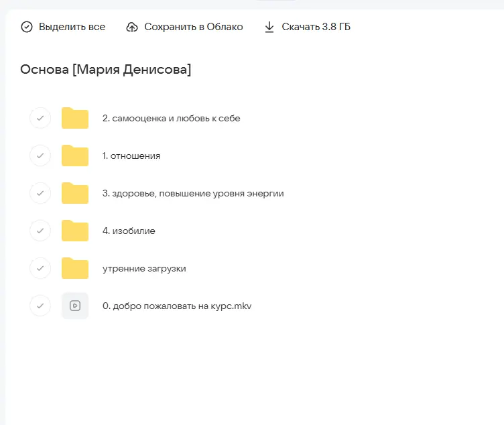Click the folder icon for 1. отношения
Image resolution: width=504 pixels, height=425 pixels.
coord(75,156)
